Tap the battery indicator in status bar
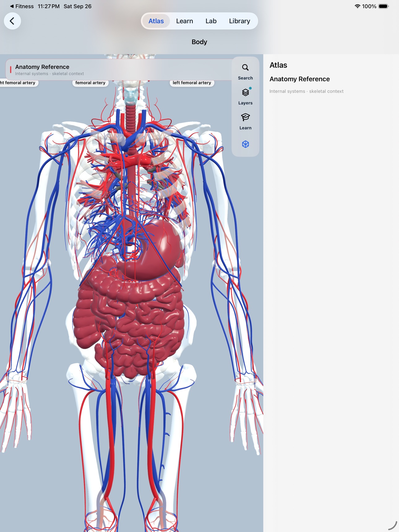Image resolution: width=399 pixels, height=532 pixels. (x=384, y=6)
